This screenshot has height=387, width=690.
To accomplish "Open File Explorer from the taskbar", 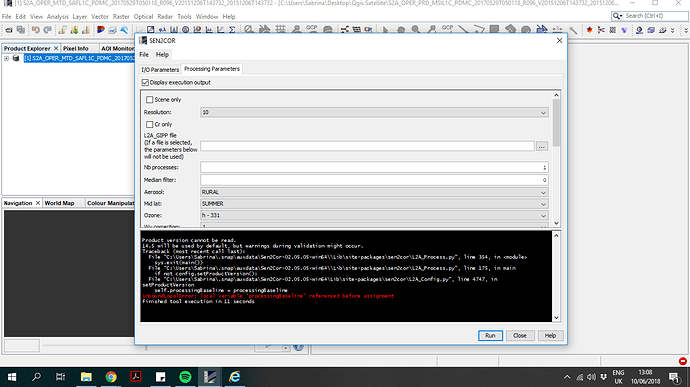I will 86,377.
